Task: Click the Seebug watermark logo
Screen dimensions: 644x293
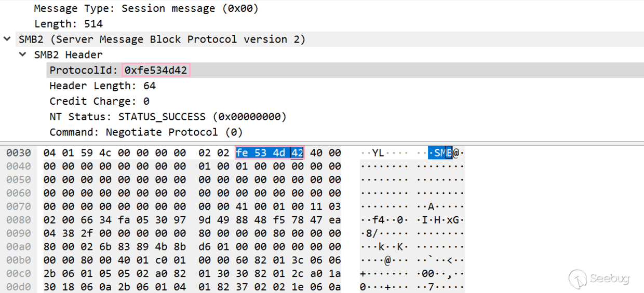Action: (599, 278)
